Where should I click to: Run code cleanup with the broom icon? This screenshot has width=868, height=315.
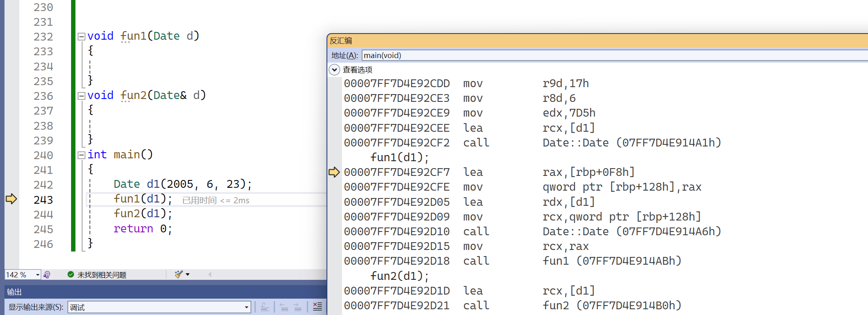coord(179,274)
